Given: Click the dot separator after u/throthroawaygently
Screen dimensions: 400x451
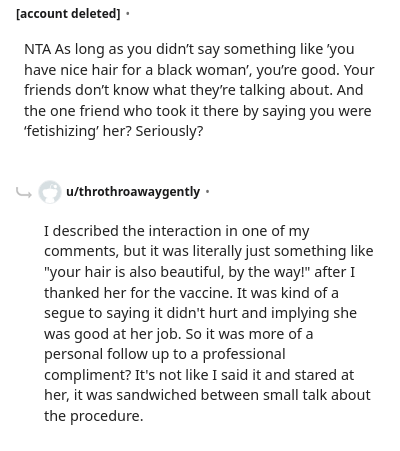Looking at the screenshot, I should pyautogui.click(x=208, y=192).
